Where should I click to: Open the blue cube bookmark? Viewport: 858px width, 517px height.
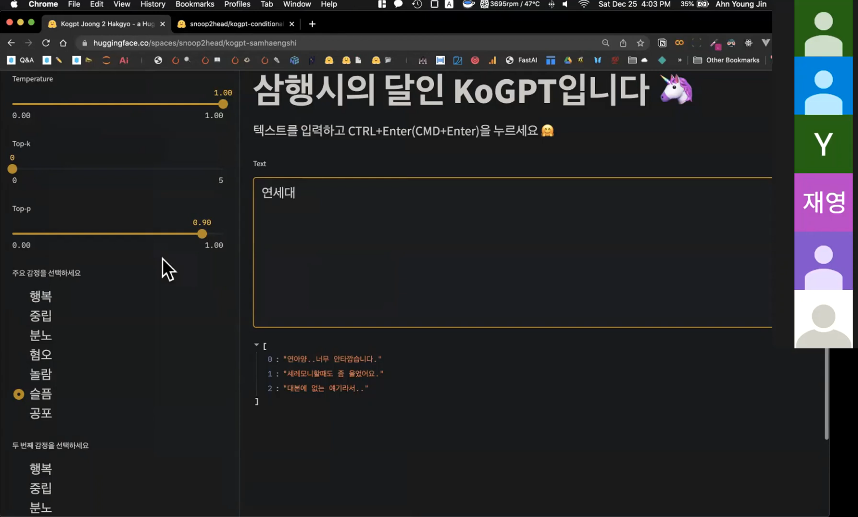coord(294,60)
